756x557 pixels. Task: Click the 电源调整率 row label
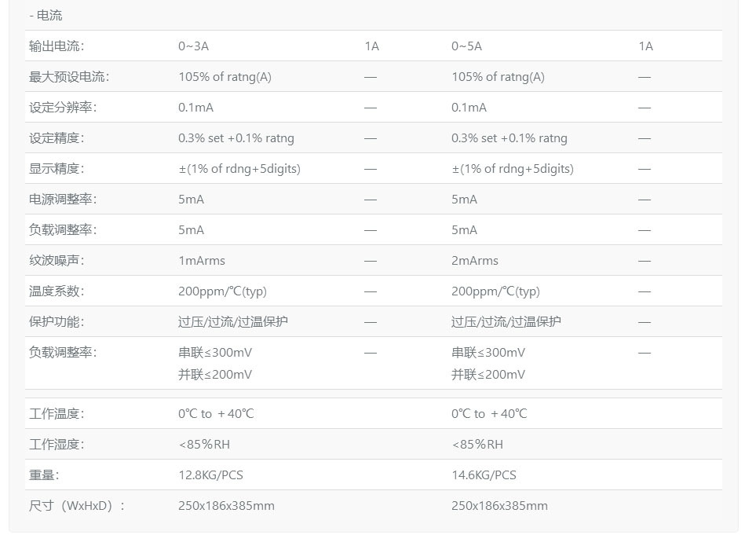pyautogui.click(x=63, y=199)
